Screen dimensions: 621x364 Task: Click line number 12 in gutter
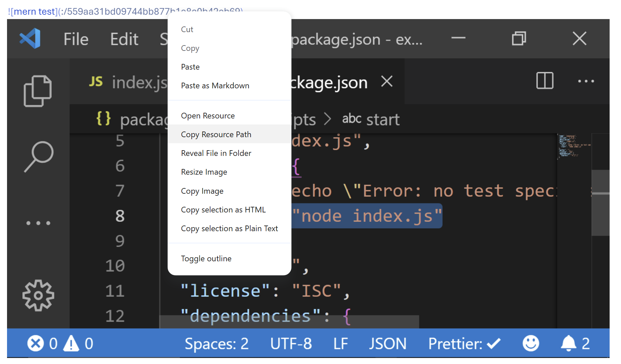[115, 316]
